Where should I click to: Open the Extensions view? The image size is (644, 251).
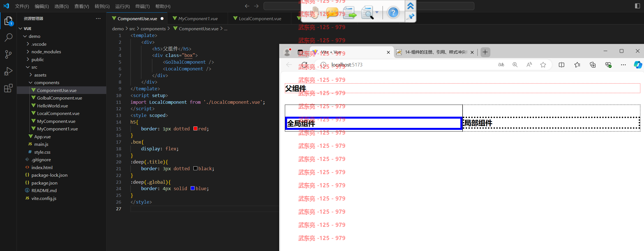[8, 88]
